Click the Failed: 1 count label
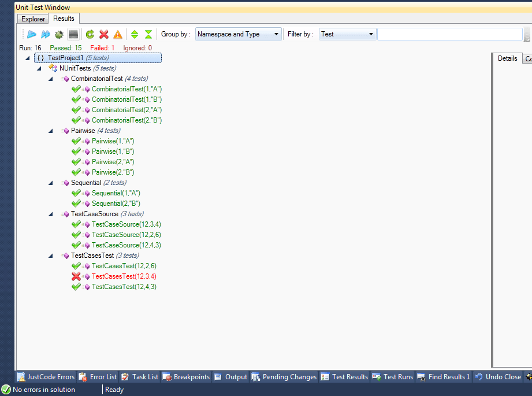The height and width of the screenshot is (396, 532). pos(102,48)
